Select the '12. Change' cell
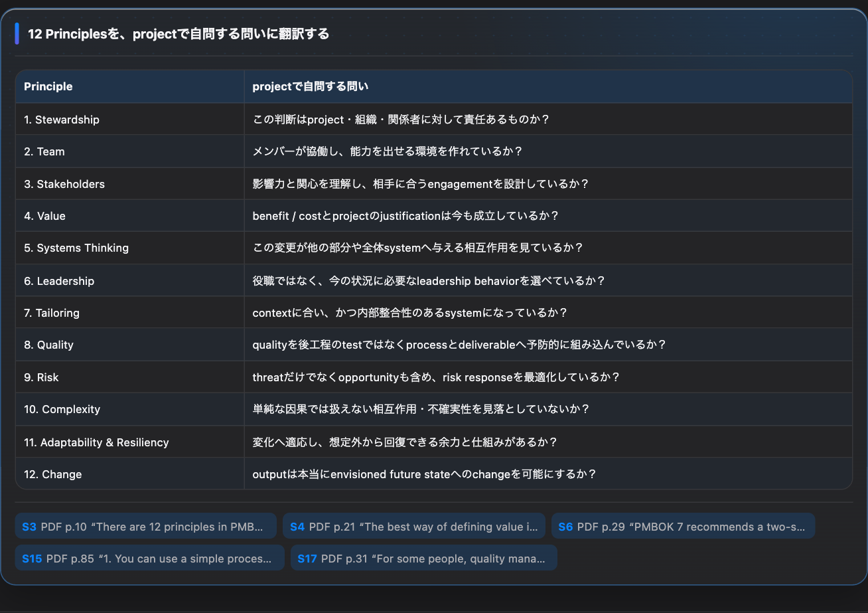This screenshot has width=868, height=613. (x=130, y=474)
